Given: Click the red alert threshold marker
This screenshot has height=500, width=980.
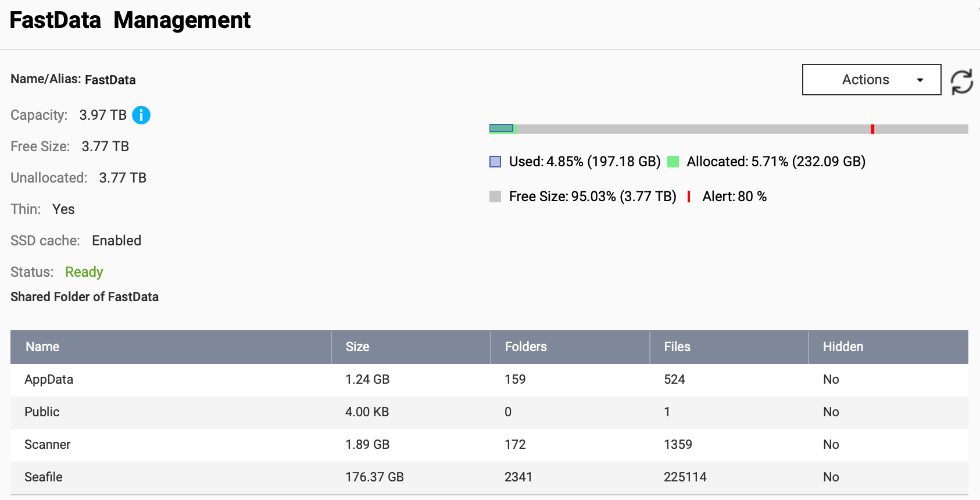Looking at the screenshot, I should click(872, 128).
